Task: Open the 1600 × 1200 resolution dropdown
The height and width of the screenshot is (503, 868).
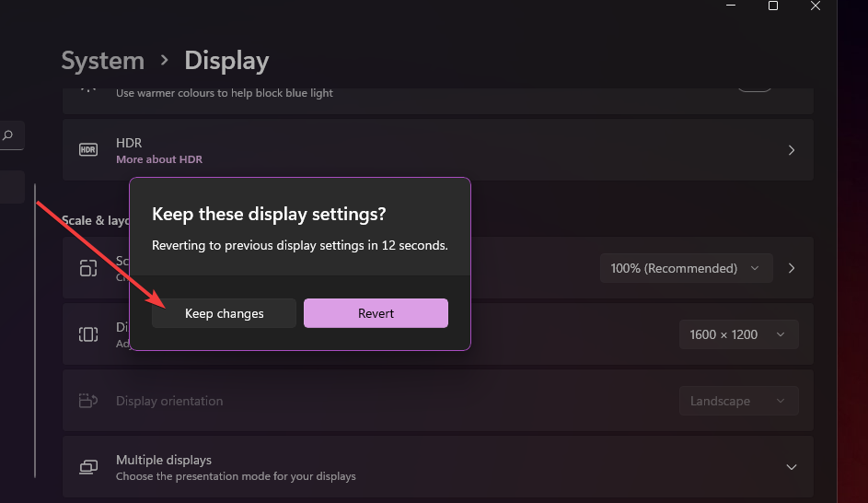Action: click(738, 334)
